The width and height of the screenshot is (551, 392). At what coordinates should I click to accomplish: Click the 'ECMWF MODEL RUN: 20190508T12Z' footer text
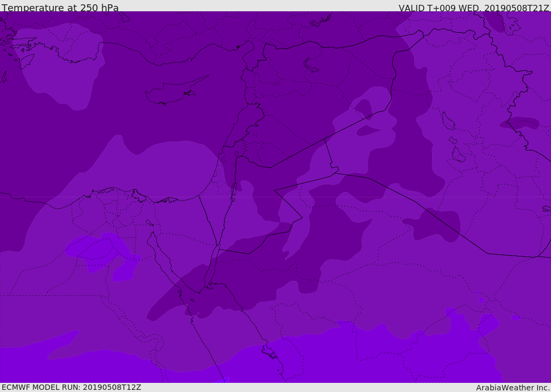coord(72,387)
